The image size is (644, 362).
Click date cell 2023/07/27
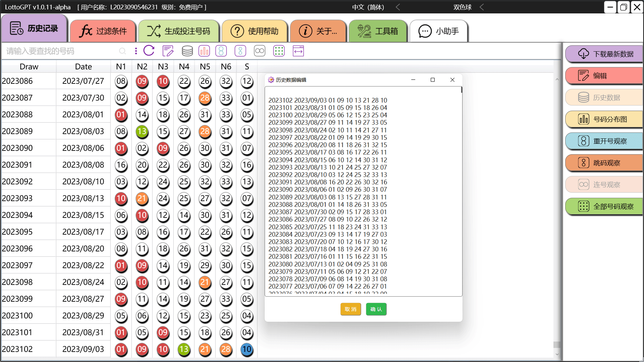[x=83, y=81]
